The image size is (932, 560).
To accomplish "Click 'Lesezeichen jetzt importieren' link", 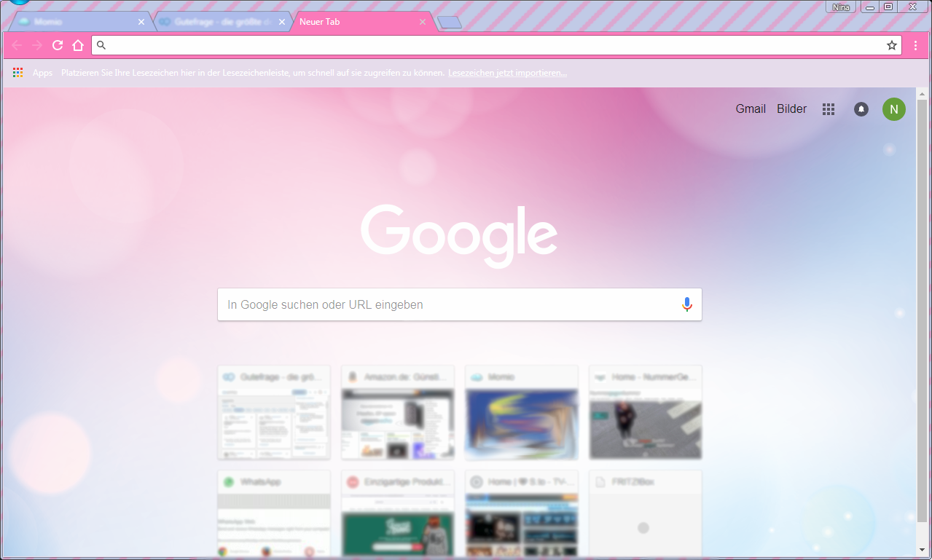I will (507, 73).
